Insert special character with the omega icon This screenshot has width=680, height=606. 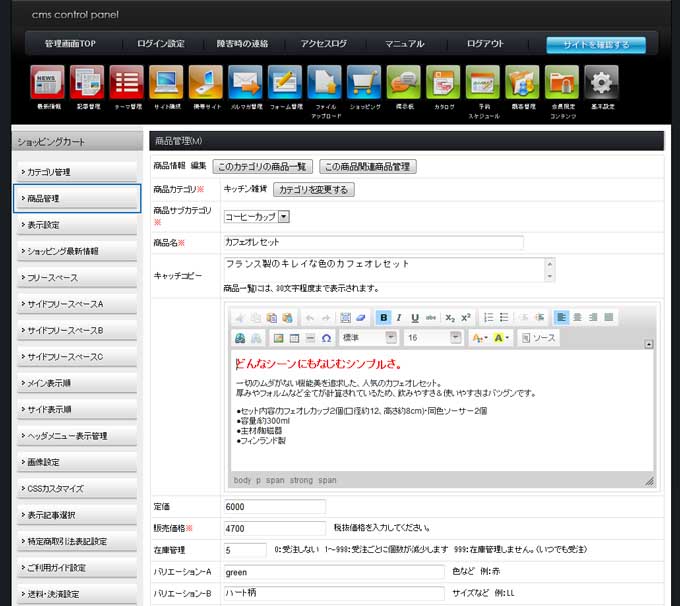pyautogui.click(x=326, y=338)
